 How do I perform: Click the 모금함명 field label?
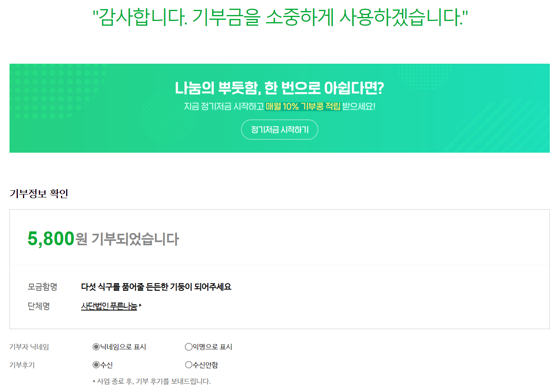click(x=42, y=287)
